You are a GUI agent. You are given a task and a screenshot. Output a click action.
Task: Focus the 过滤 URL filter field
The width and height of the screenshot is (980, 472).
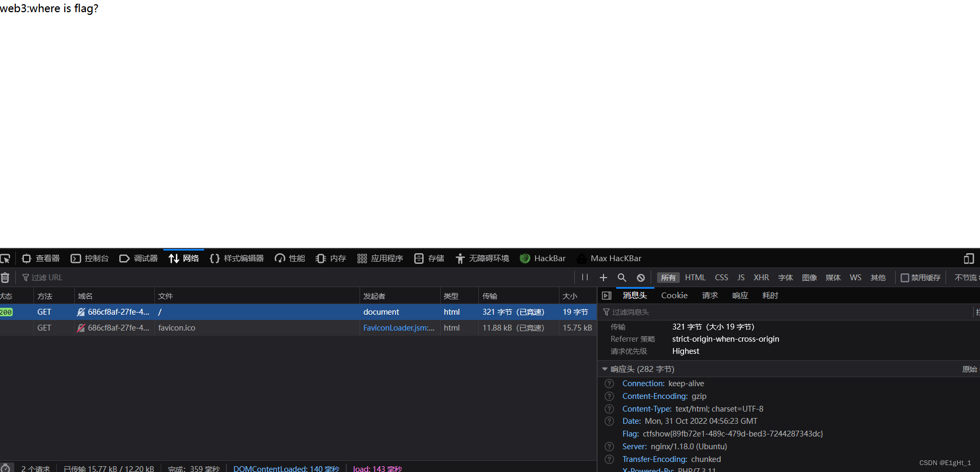[x=297, y=278]
